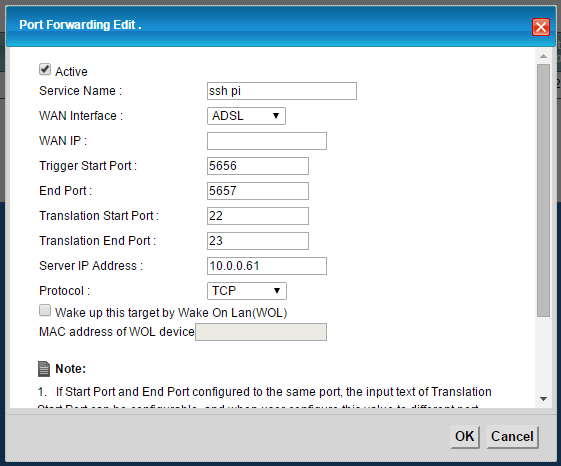
Task: Click the vertical scrollbar thumb in the dialog
Action: click(543, 190)
